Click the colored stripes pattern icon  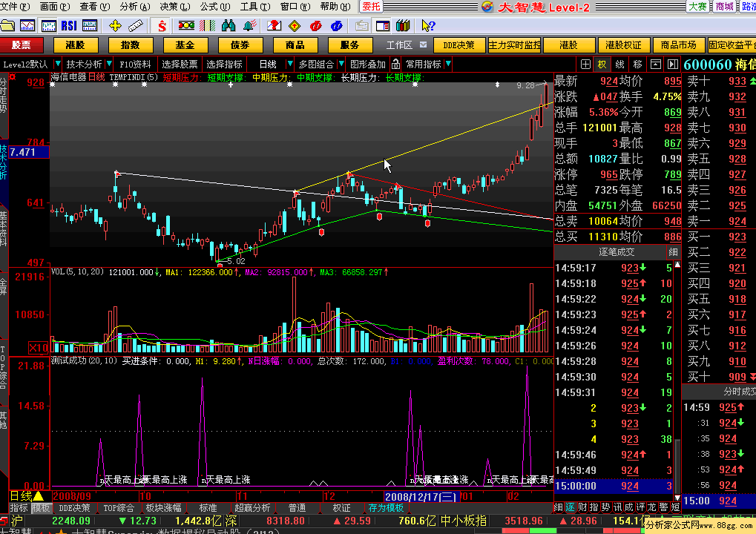[x=207, y=25]
